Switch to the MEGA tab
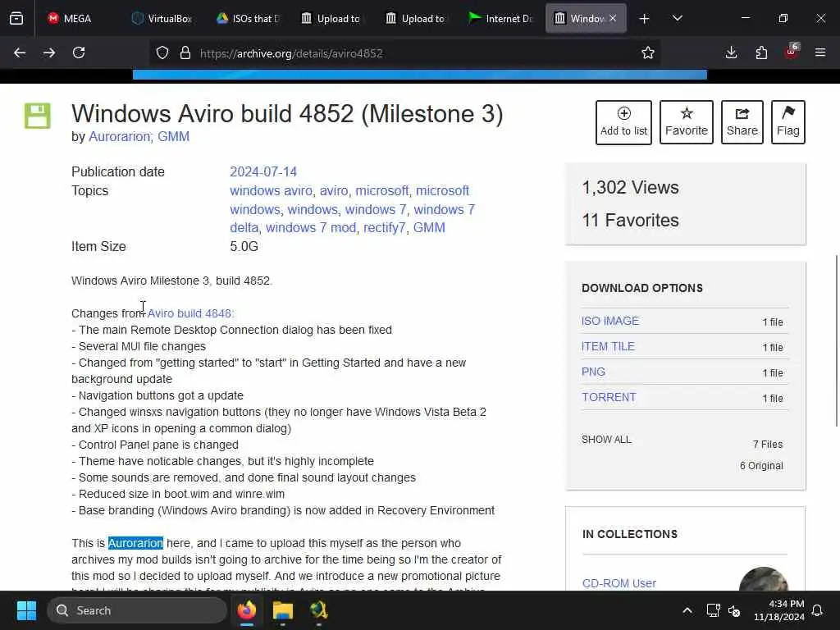 (70, 19)
